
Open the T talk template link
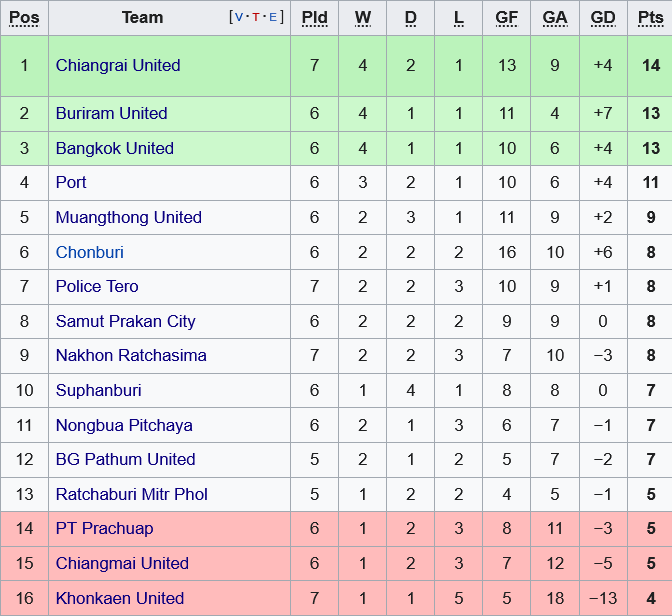[258, 17]
